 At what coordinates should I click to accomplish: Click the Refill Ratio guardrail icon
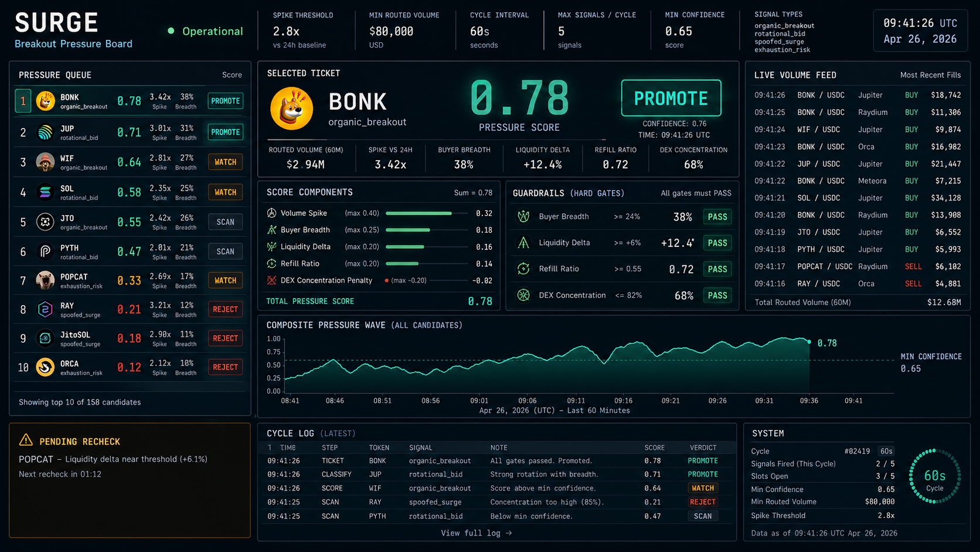(523, 269)
